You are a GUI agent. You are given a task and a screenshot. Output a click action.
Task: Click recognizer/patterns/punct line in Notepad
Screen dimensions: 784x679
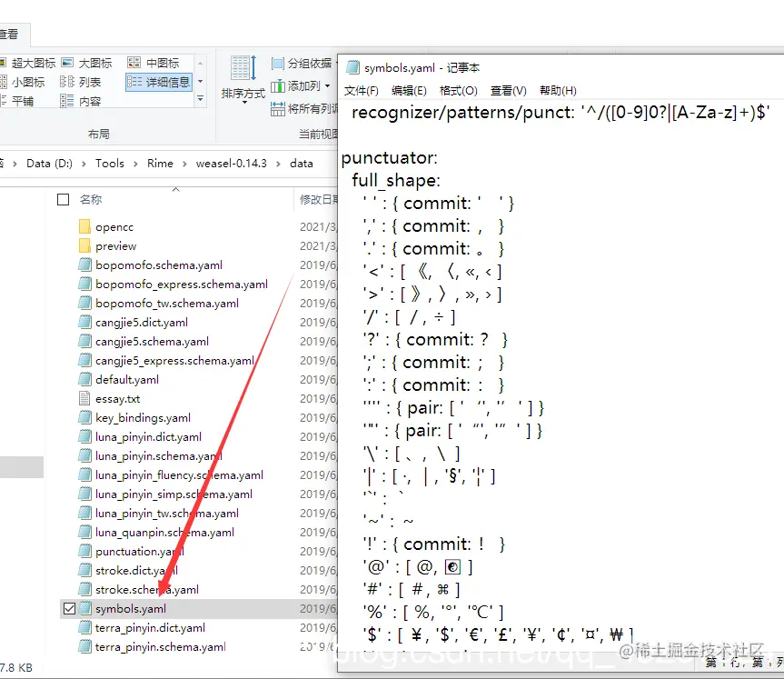point(561,113)
